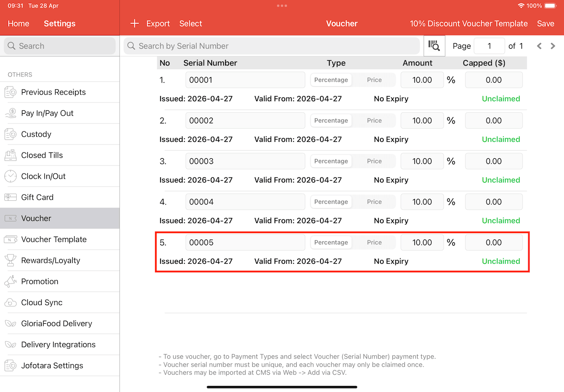
Task: Edit capped field for voucher 00004
Action: pyautogui.click(x=493, y=202)
